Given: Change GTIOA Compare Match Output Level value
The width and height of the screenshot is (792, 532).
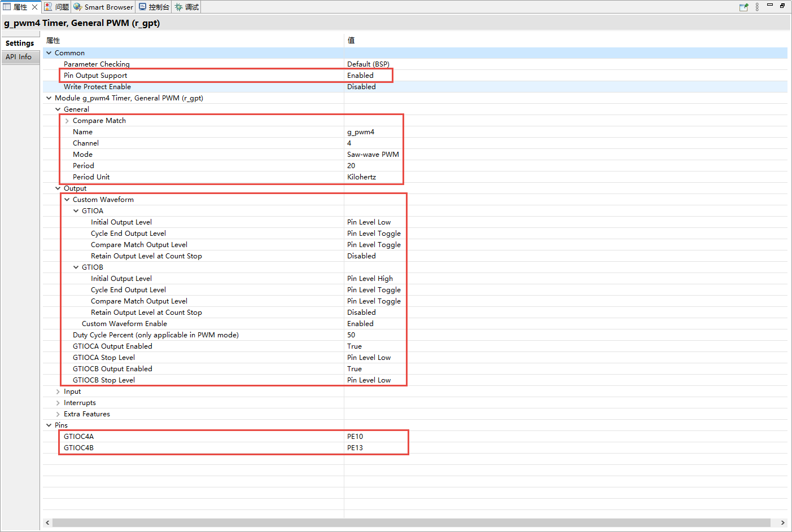Looking at the screenshot, I should coord(374,245).
